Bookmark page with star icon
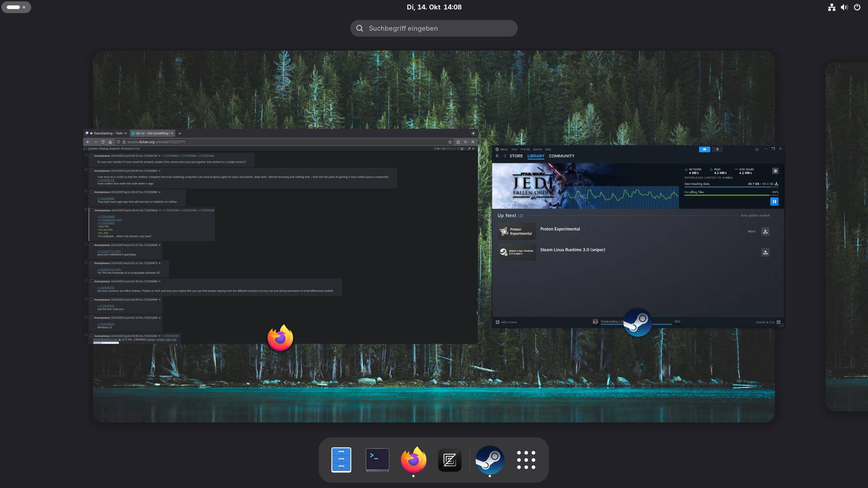 (x=450, y=142)
